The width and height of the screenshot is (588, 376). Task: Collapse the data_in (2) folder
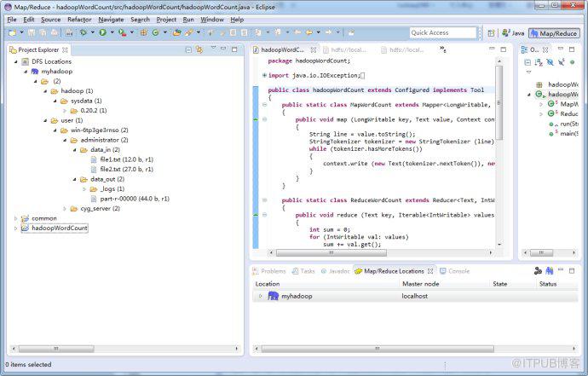[75, 150]
